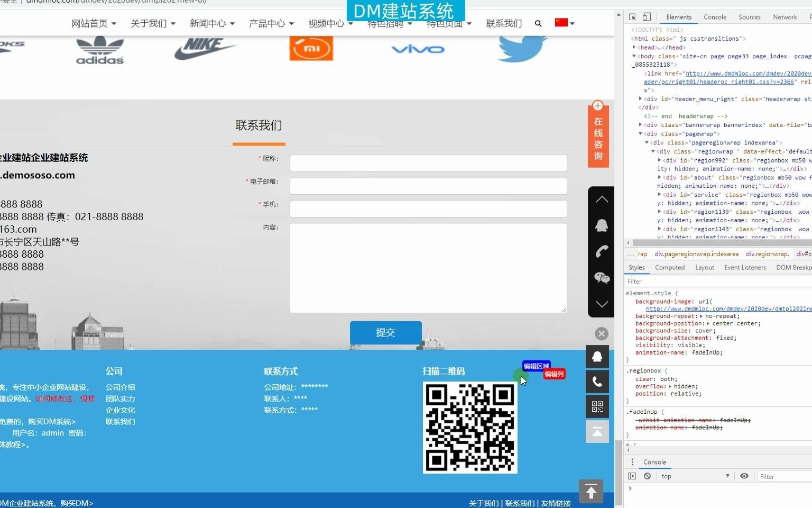Open the 关于我们 navigation menu
This screenshot has width=812, height=508.
153,23
